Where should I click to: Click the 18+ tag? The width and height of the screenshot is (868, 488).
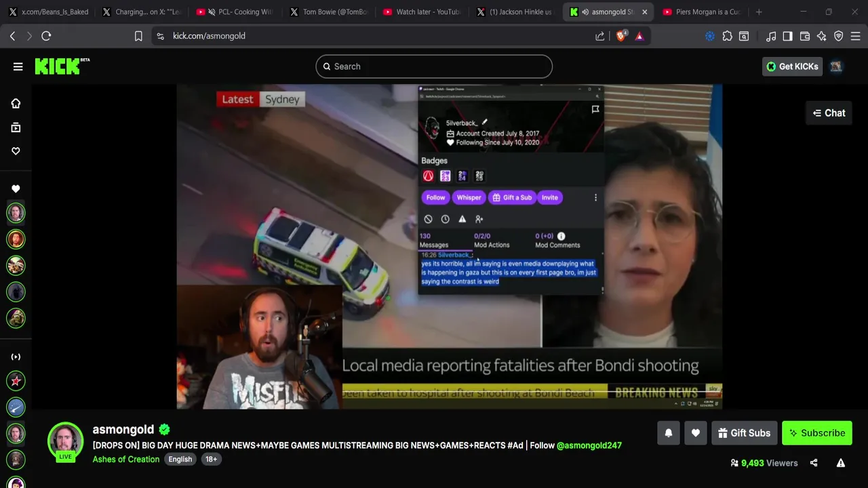211,459
